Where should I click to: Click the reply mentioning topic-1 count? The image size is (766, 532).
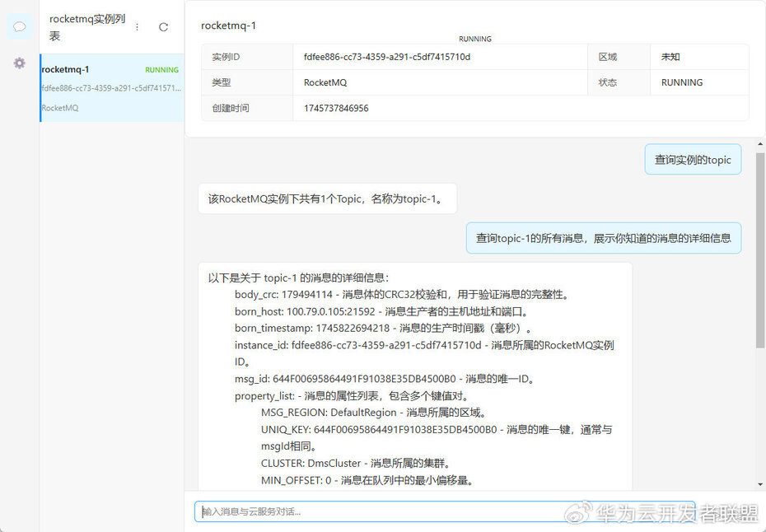327,198
